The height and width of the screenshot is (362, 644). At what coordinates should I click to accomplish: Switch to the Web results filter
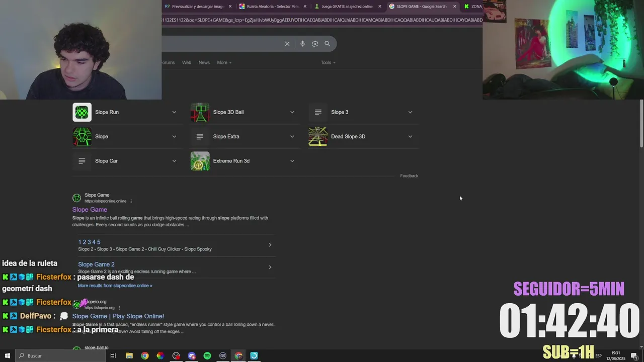(187, 62)
